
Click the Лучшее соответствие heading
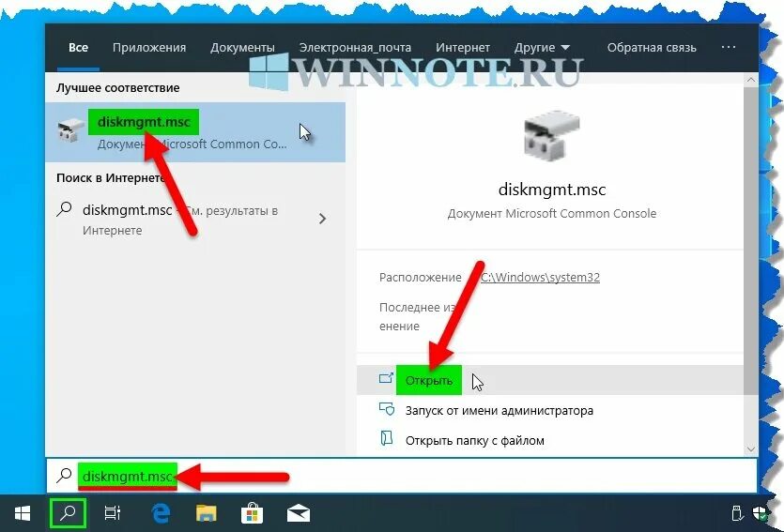[x=117, y=87]
